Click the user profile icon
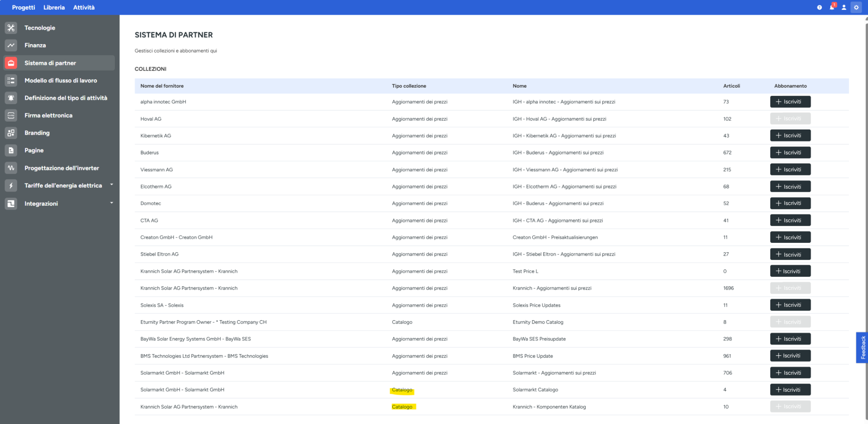The width and height of the screenshot is (868, 424). point(844,7)
